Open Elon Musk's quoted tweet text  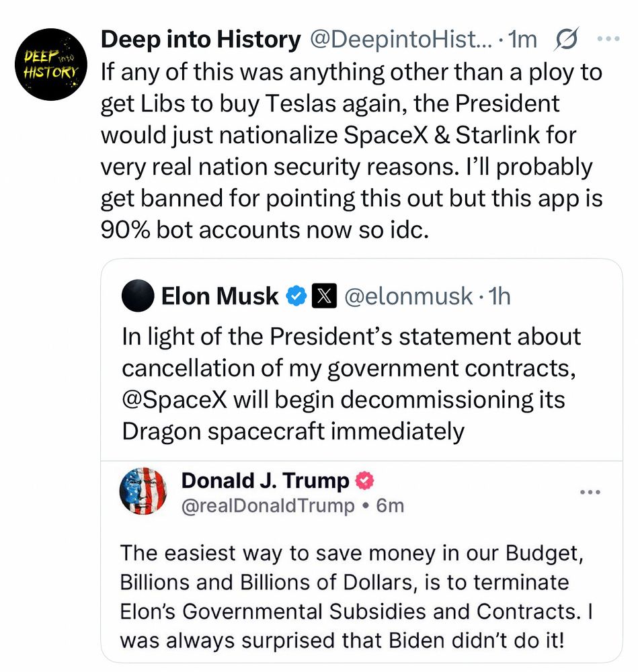[350, 383]
